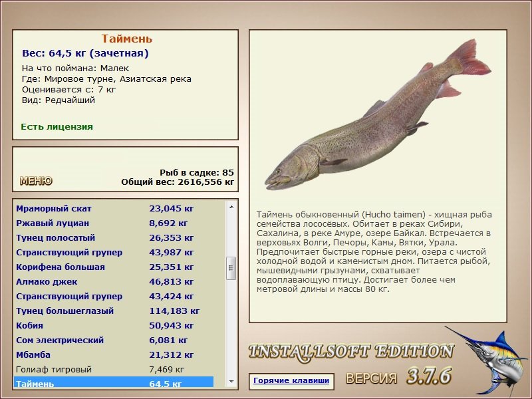Viewport: 532px width, 399px height.
Task: Click the 50,943 кг weight value
Action: point(172,325)
